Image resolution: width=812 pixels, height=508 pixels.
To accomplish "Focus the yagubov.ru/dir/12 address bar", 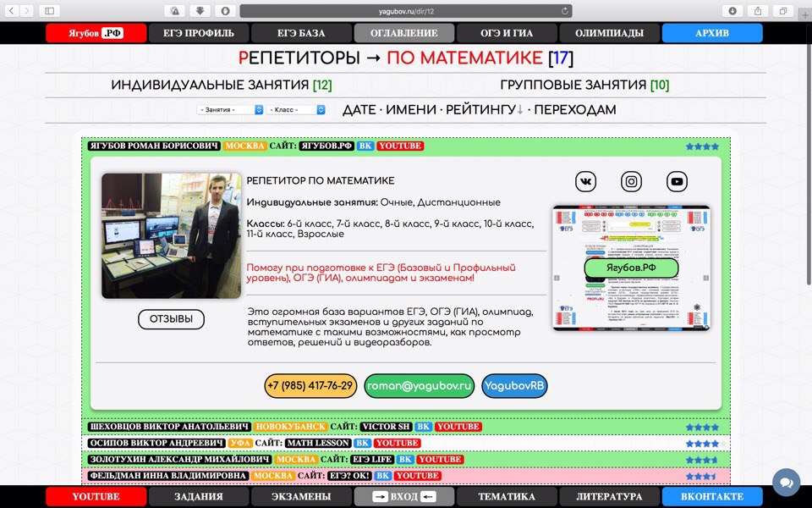I will coord(406,10).
